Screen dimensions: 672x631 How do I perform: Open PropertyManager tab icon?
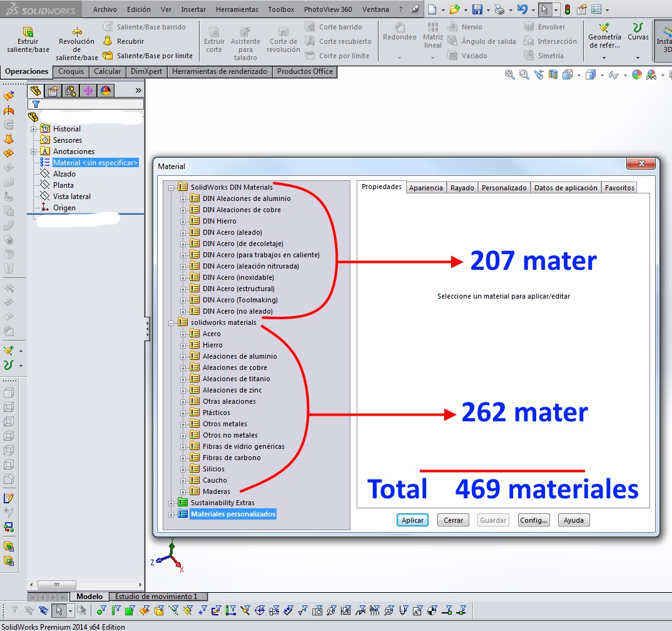53,90
